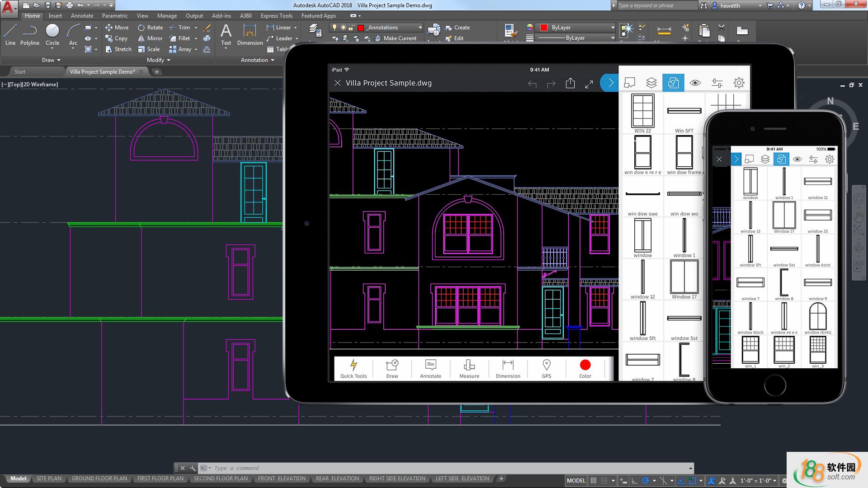Switch to the Insert ribbon tab
Screen dimensions: 868x488
(55, 16)
